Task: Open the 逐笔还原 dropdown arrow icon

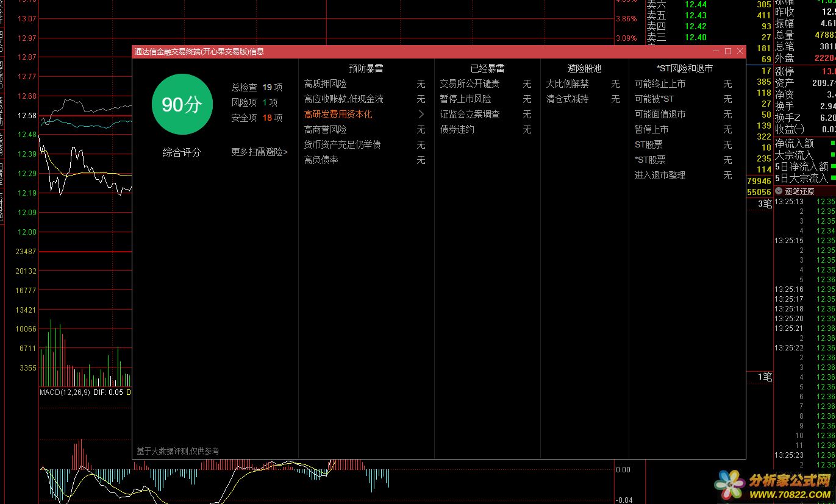Action: 779,191
